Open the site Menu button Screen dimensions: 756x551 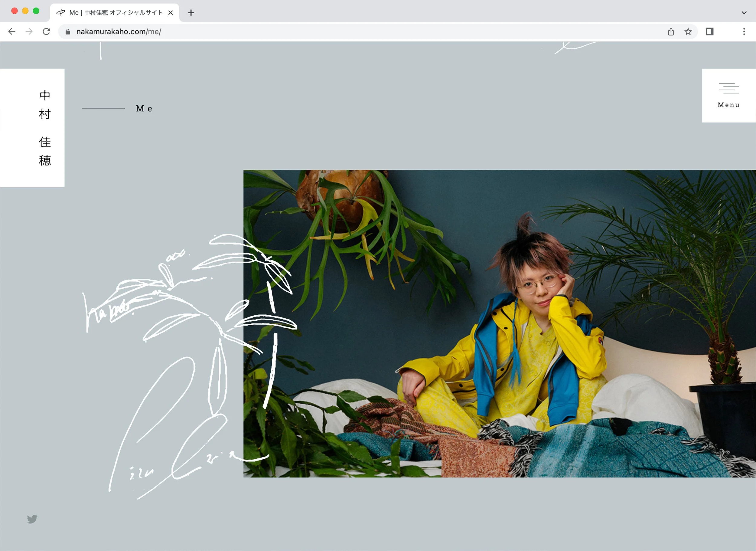(729, 95)
